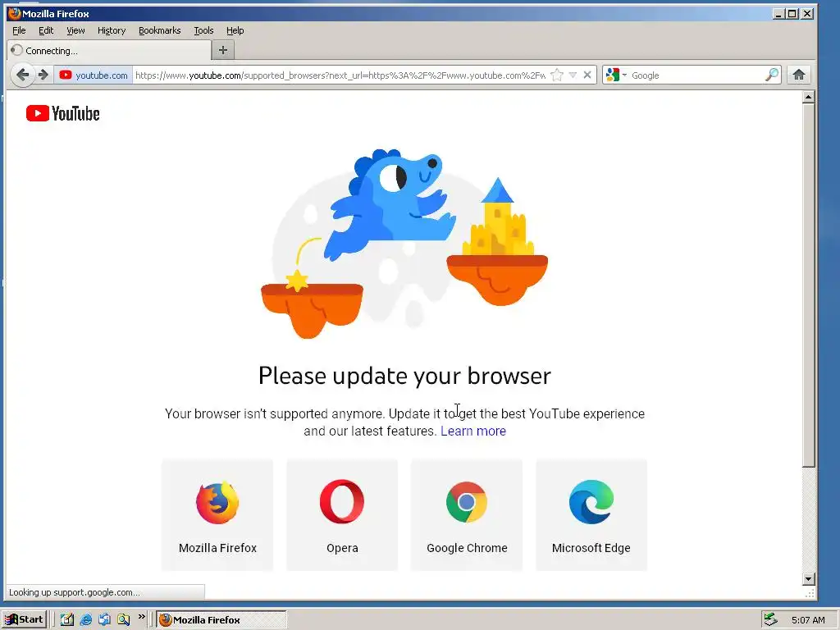
Task: Open the History menu
Action: click(112, 30)
